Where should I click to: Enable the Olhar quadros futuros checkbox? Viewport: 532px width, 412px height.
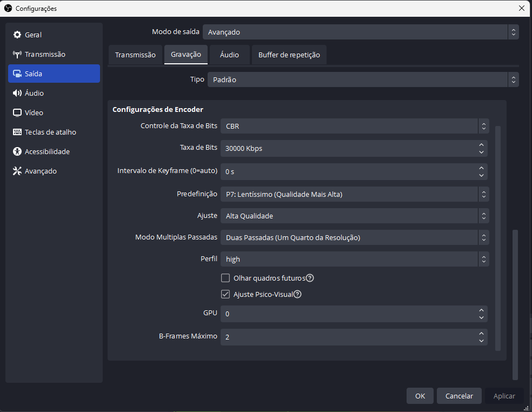[225, 278]
